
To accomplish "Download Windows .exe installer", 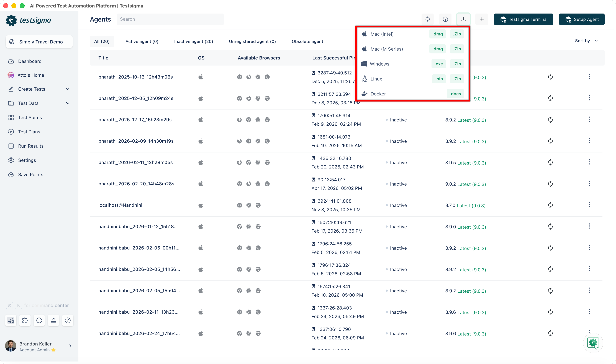I will (438, 64).
